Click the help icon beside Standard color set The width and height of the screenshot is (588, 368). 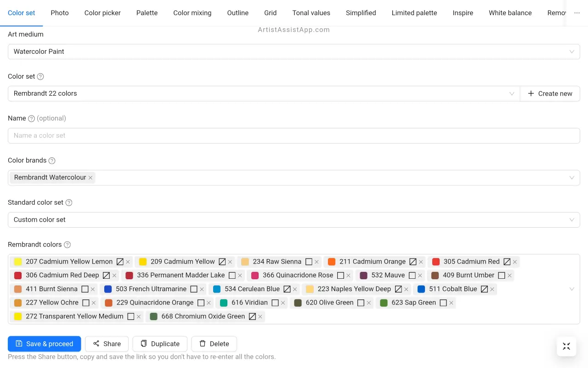point(69,202)
